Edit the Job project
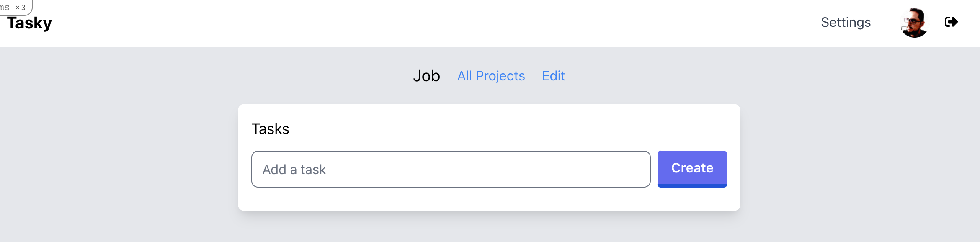The height and width of the screenshot is (242, 980). tap(553, 76)
